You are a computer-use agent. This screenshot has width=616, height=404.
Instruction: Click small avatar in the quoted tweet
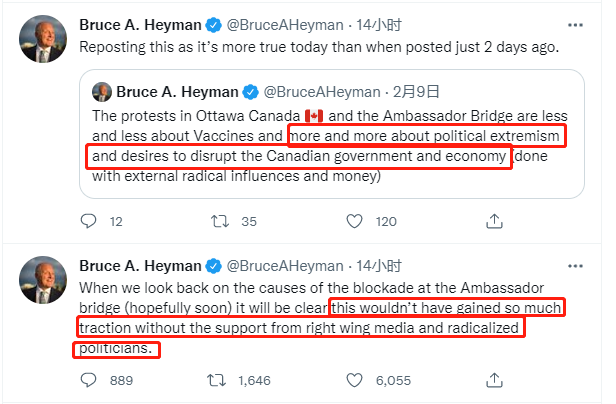click(x=101, y=92)
